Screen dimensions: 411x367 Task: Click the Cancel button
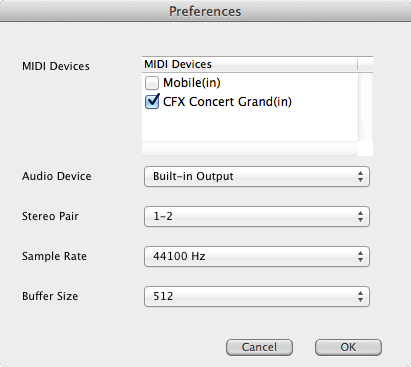point(259,347)
